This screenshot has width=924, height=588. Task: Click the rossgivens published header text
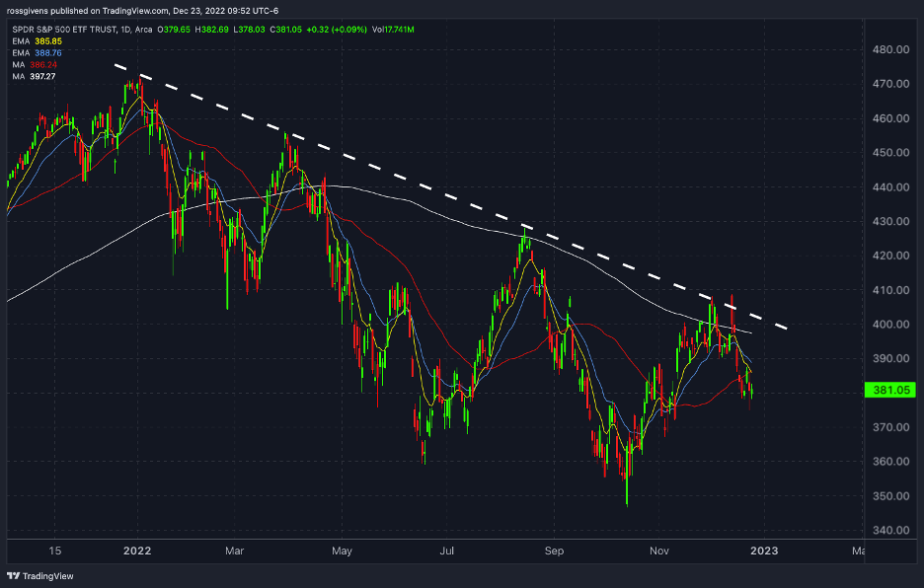[x=142, y=11]
